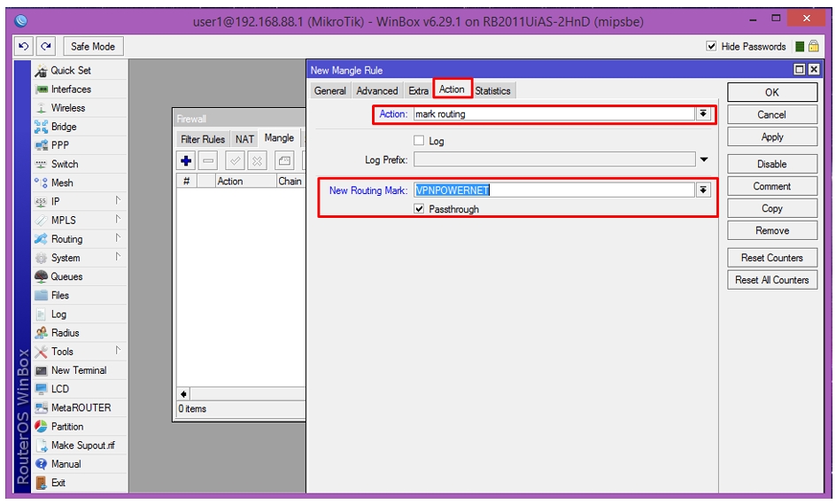
Task: Open the LCD sidebar icon
Action: coord(41,389)
